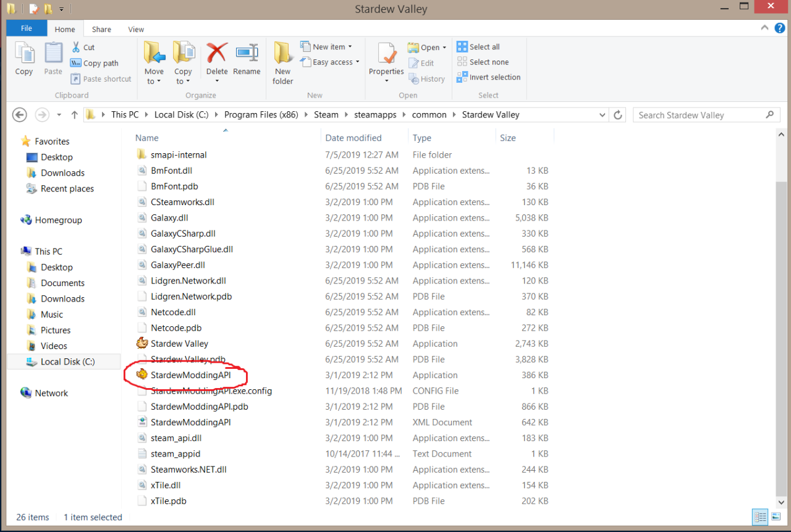The height and width of the screenshot is (532, 791).
Task: Open the Easy access dropdown
Action: click(329, 62)
